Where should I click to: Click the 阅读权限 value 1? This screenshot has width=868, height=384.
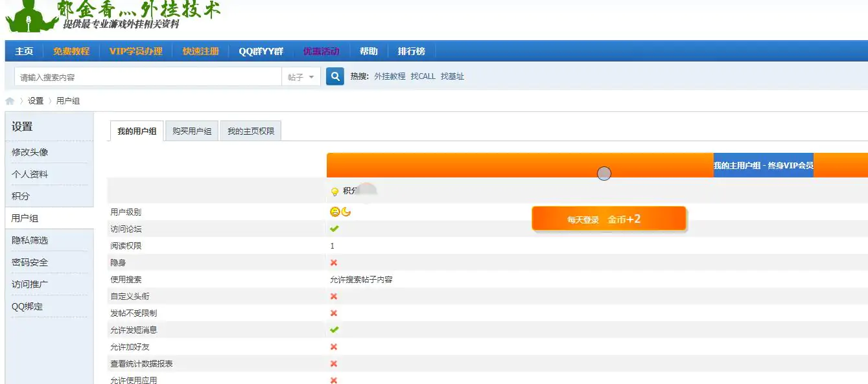click(333, 245)
